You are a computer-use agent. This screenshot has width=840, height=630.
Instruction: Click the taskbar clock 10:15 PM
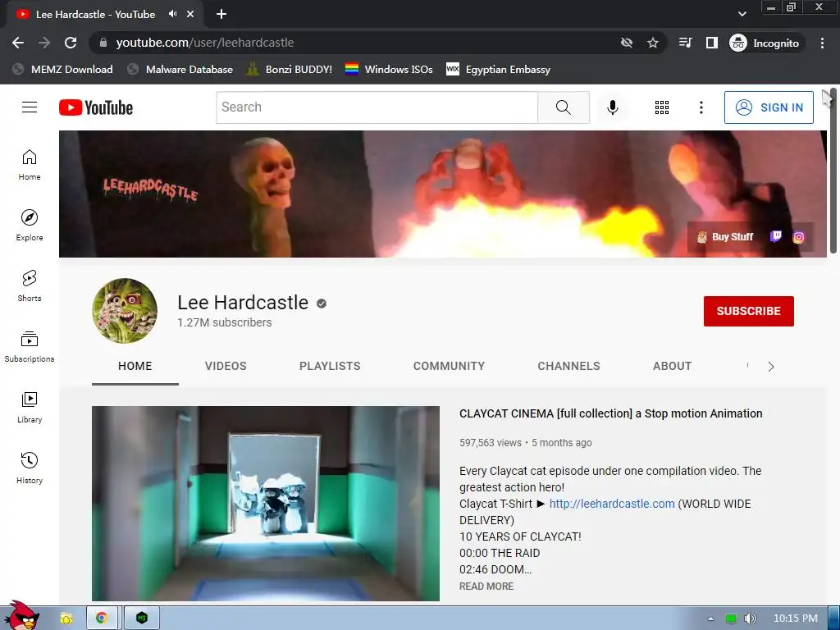796,619
